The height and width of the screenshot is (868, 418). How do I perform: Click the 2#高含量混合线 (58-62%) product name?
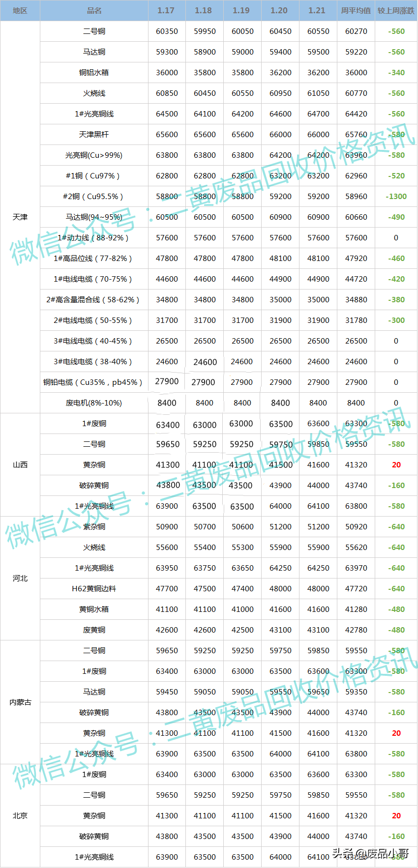point(94,299)
